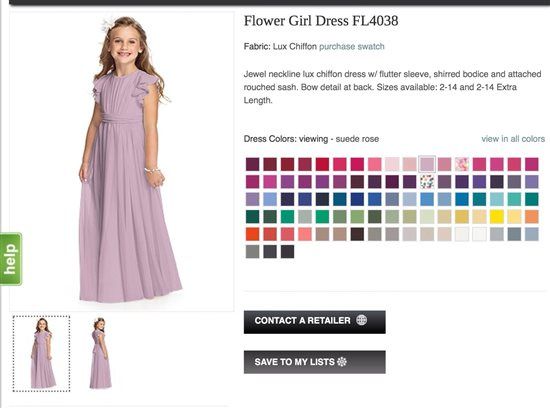The height and width of the screenshot is (408, 550).
Task: Open the green help side tab
Action: [11, 259]
